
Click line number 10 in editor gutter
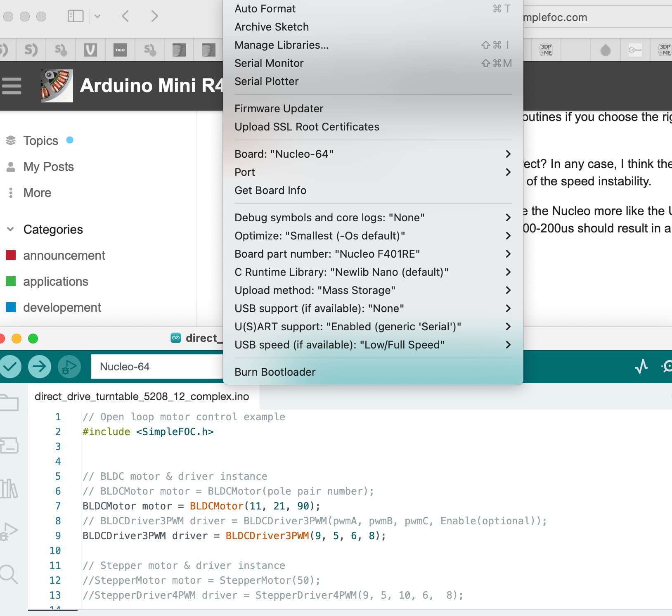click(x=55, y=550)
